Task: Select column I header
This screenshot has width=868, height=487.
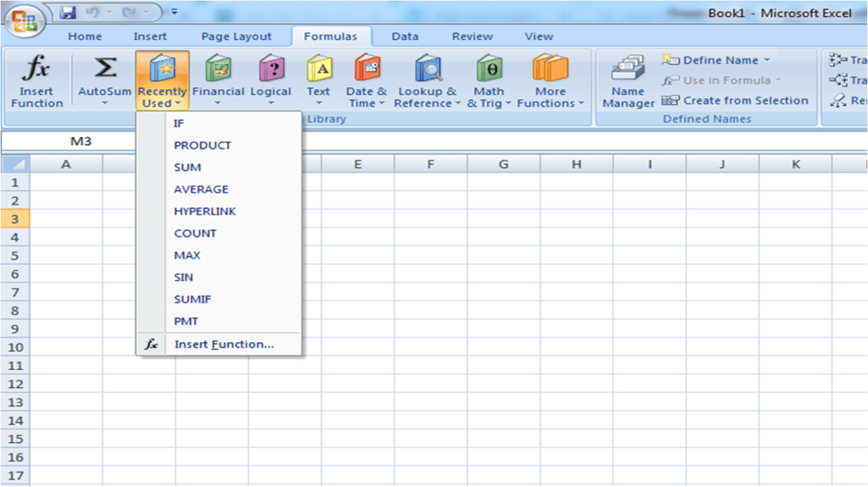Action: [649, 164]
